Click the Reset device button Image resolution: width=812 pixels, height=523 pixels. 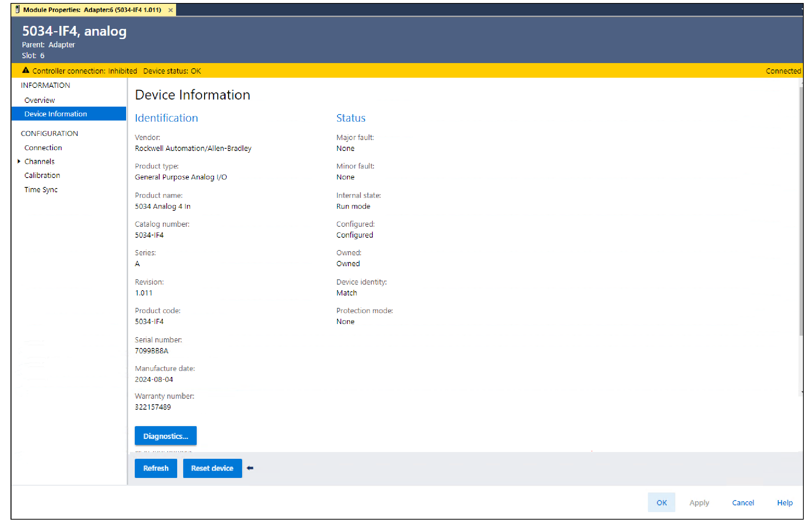pos(212,468)
